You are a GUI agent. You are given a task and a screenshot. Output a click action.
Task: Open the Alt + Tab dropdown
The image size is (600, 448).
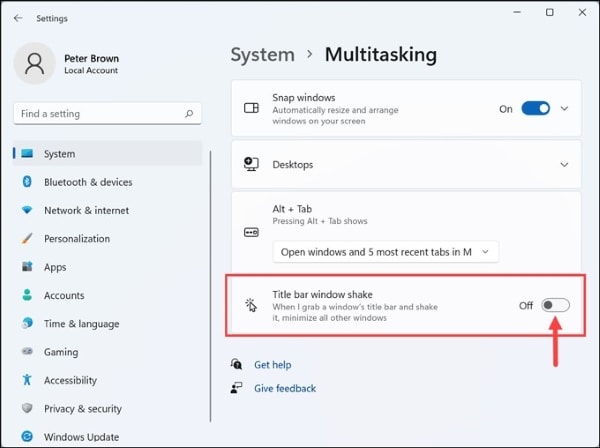(x=386, y=252)
